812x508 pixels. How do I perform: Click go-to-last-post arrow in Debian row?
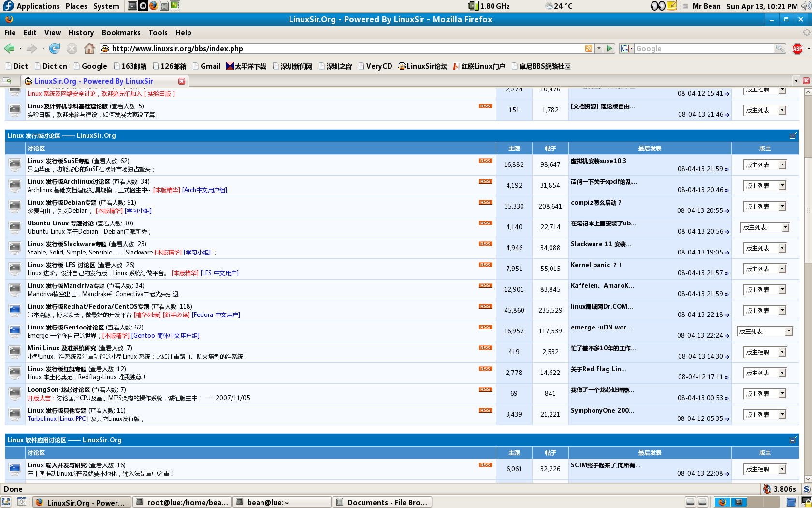(x=727, y=211)
